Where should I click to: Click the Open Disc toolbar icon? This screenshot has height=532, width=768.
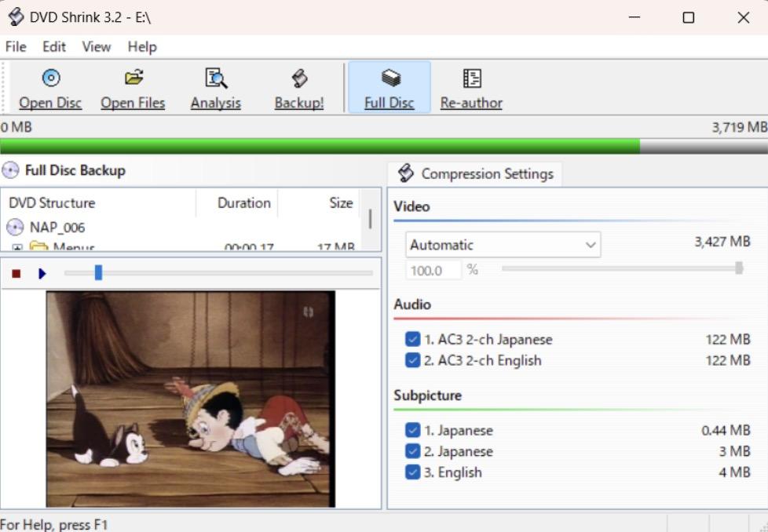coord(51,78)
